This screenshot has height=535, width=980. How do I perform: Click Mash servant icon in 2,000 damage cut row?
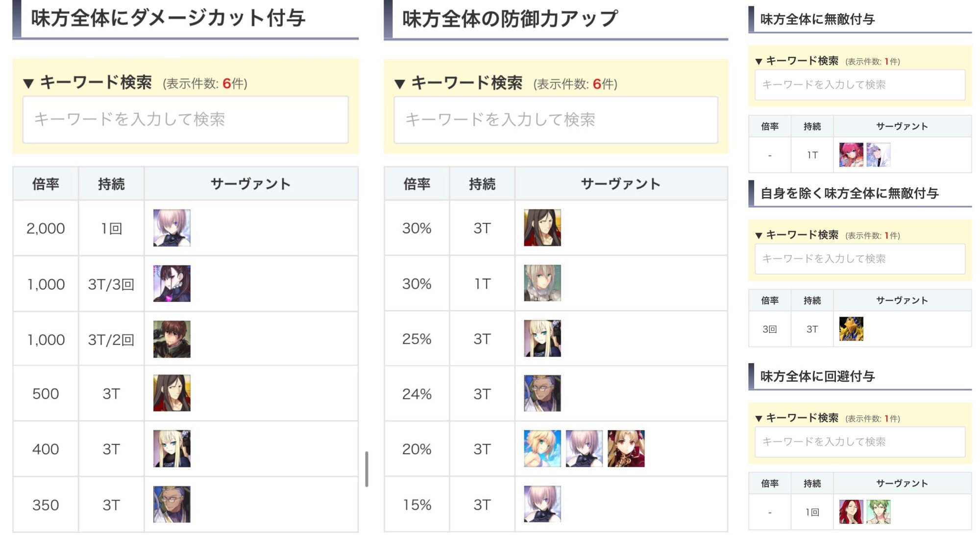pos(171,228)
